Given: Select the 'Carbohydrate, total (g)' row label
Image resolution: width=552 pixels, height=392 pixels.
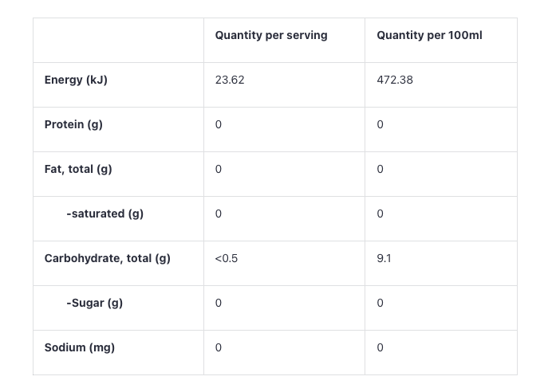Looking at the screenshot, I should click(107, 259).
